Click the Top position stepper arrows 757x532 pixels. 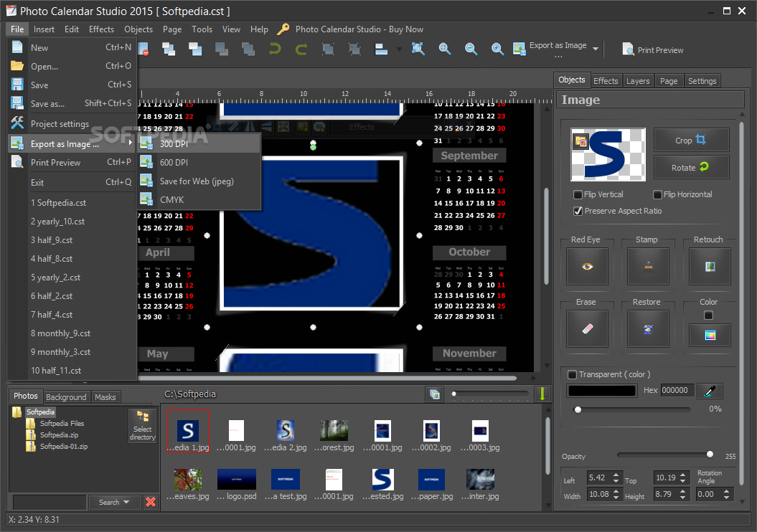pyautogui.click(x=682, y=478)
